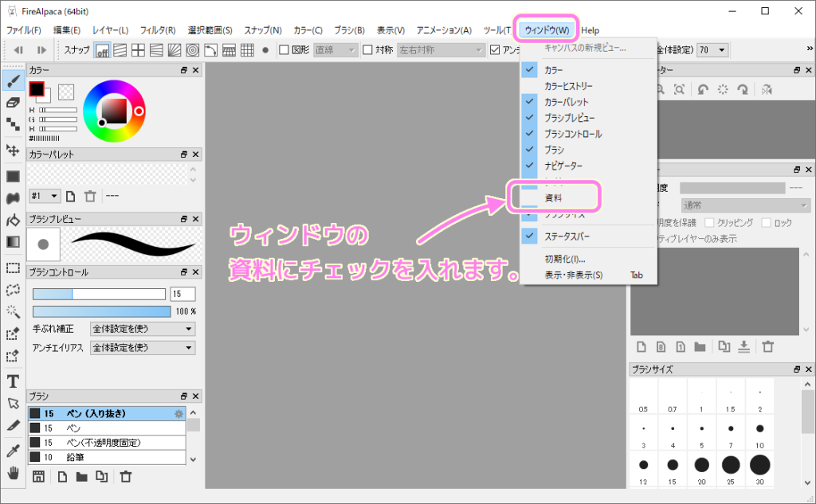
Task: Turn snap off with the off button
Action: tap(102, 49)
